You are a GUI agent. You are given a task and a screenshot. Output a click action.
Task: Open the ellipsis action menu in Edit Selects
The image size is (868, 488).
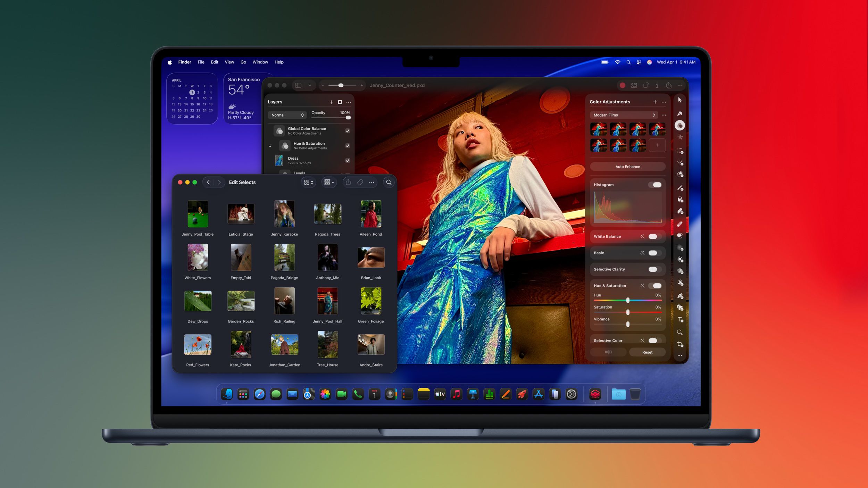point(372,182)
